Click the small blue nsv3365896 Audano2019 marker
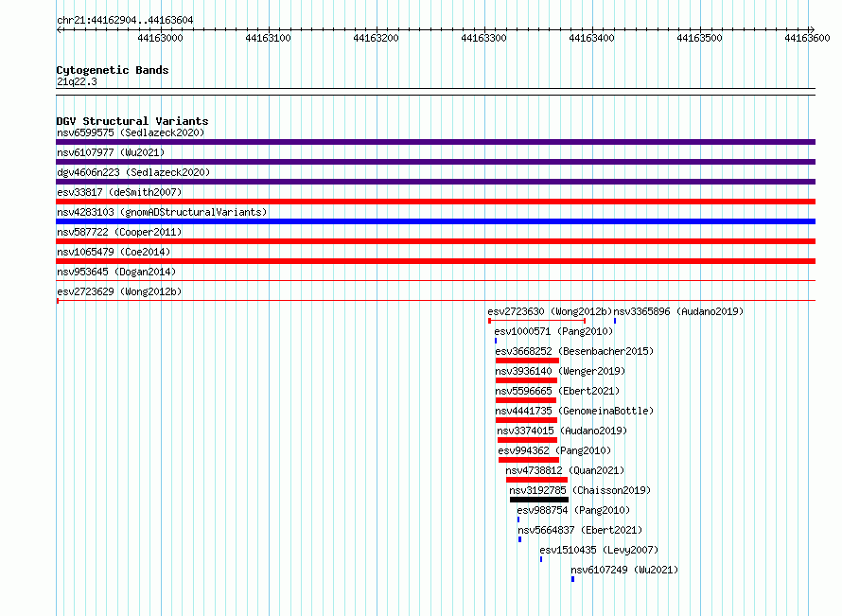The width and height of the screenshot is (842, 616). click(x=615, y=321)
